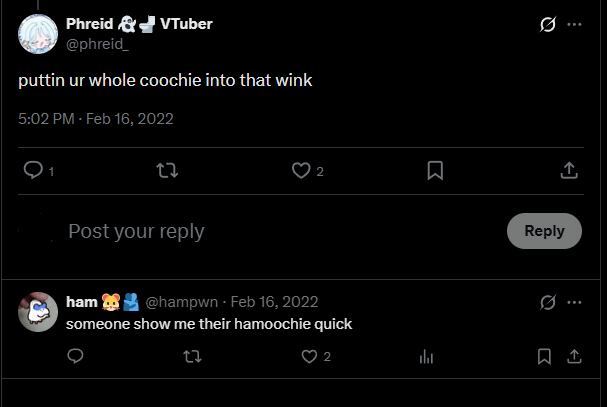Open reply thread on Phreid's tweet
The image size is (607, 407).
tap(33, 170)
